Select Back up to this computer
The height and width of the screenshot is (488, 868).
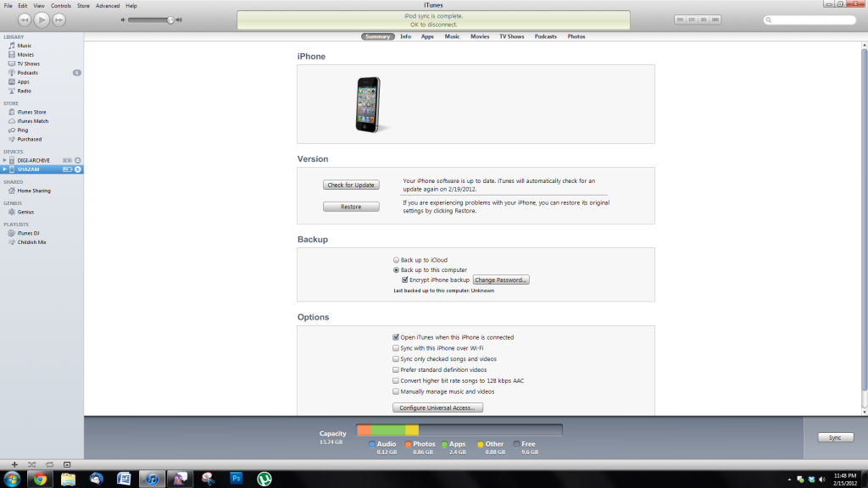coord(396,270)
